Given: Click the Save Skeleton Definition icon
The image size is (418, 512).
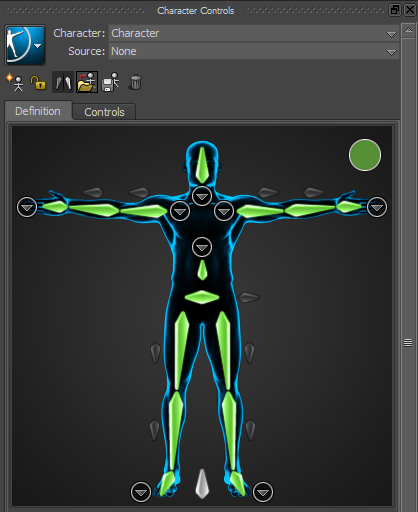Looking at the screenshot, I should point(110,82).
